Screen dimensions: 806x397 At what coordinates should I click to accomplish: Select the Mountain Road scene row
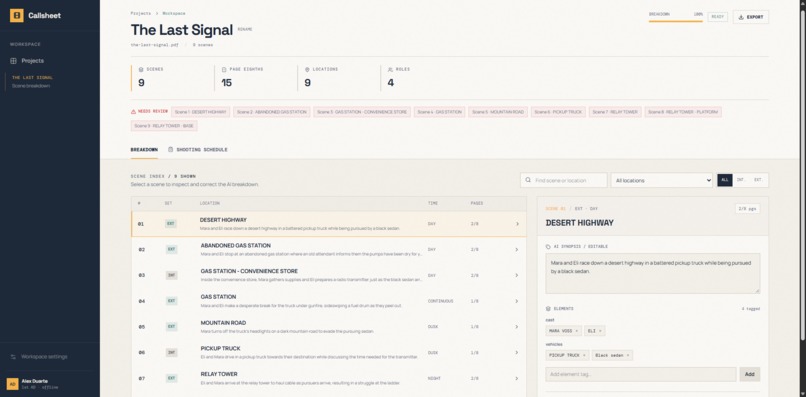(x=328, y=327)
